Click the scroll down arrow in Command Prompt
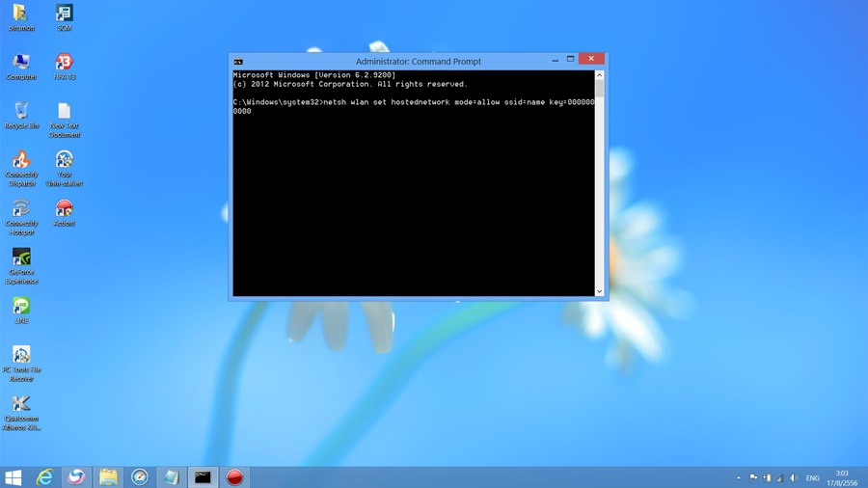The height and width of the screenshot is (488, 868). (x=600, y=291)
